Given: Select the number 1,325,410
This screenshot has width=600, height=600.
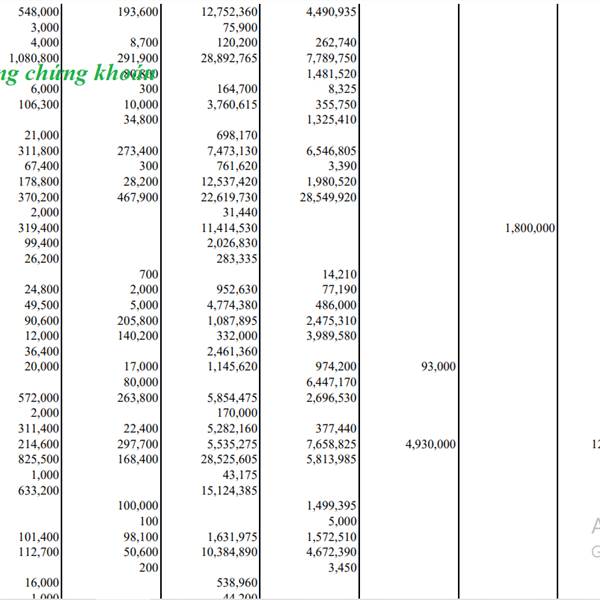Looking at the screenshot, I should point(331,120).
